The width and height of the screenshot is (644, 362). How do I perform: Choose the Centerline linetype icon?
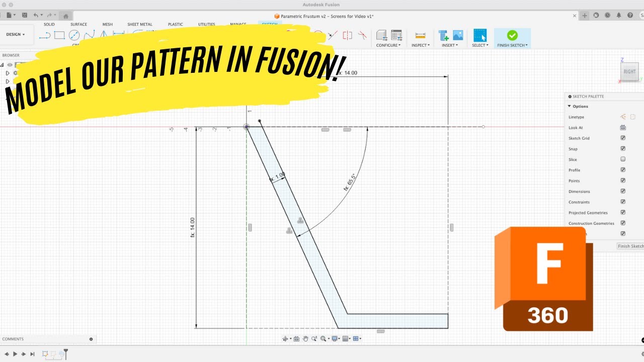click(x=633, y=117)
